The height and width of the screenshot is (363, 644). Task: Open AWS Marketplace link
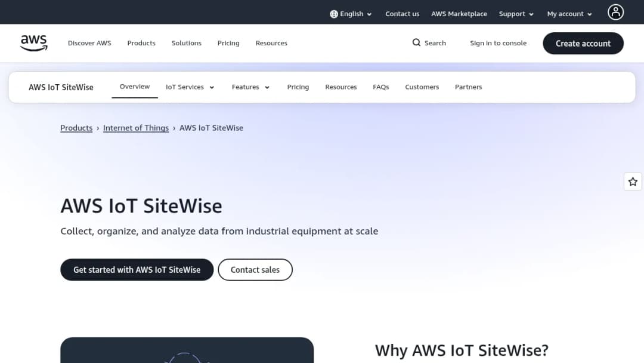[459, 14]
